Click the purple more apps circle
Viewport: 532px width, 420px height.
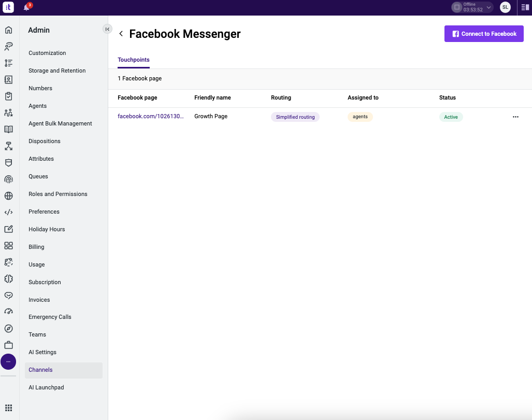click(8, 361)
